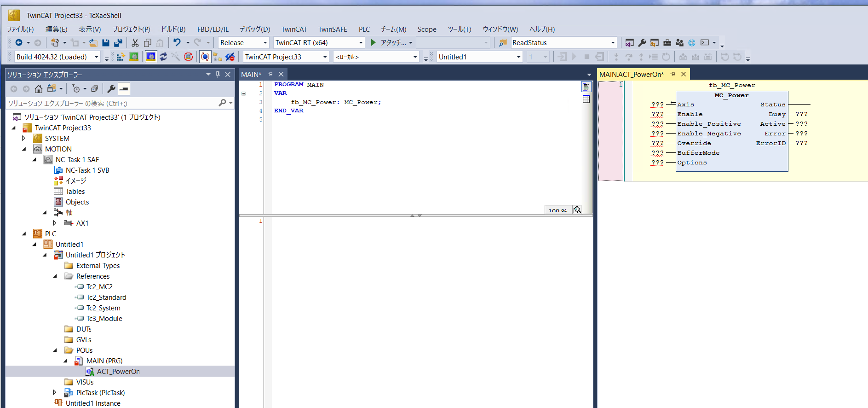Click the Toolbox briefcase icon
This screenshot has height=408, width=868.
point(667,43)
